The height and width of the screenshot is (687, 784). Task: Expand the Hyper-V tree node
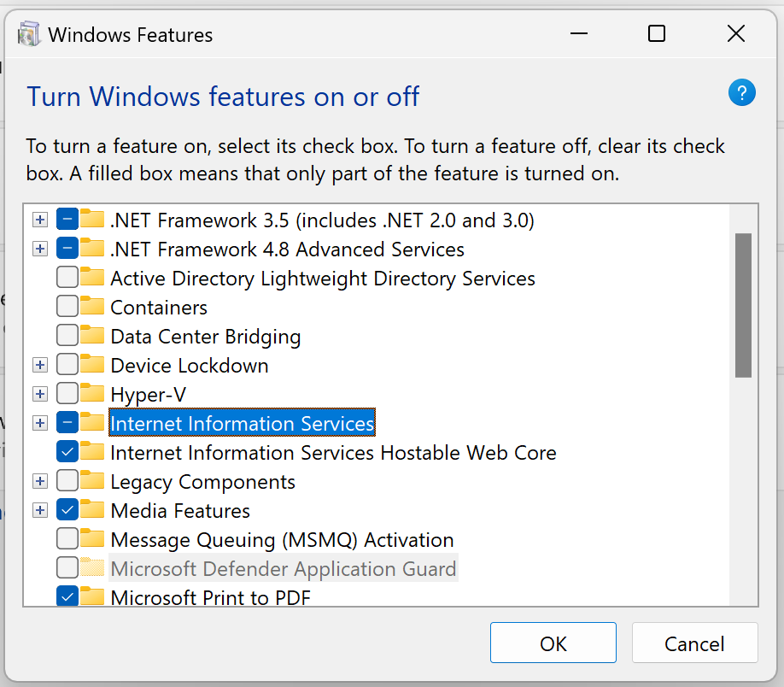tap(39, 393)
